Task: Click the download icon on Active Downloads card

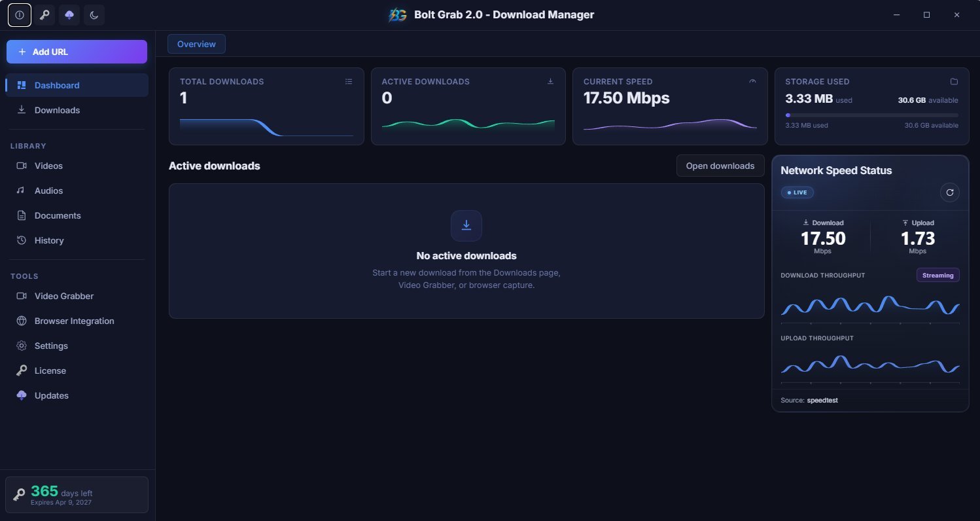Action: click(x=550, y=81)
